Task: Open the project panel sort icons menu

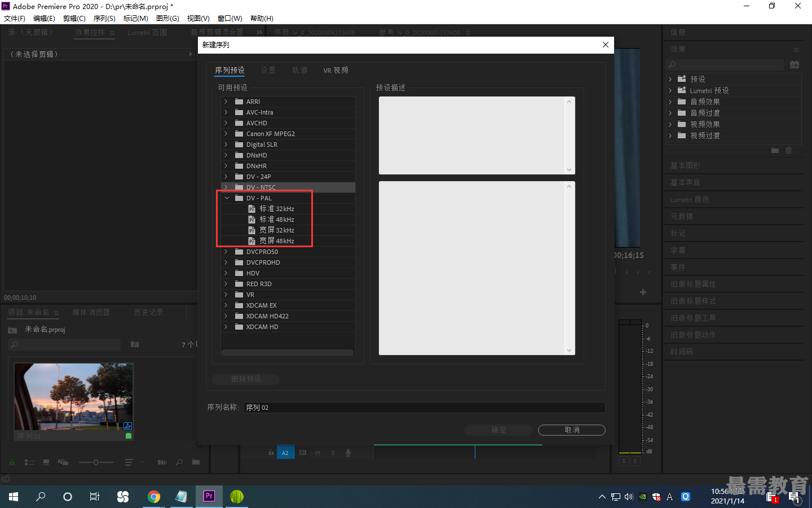Action: click(x=129, y=462)
